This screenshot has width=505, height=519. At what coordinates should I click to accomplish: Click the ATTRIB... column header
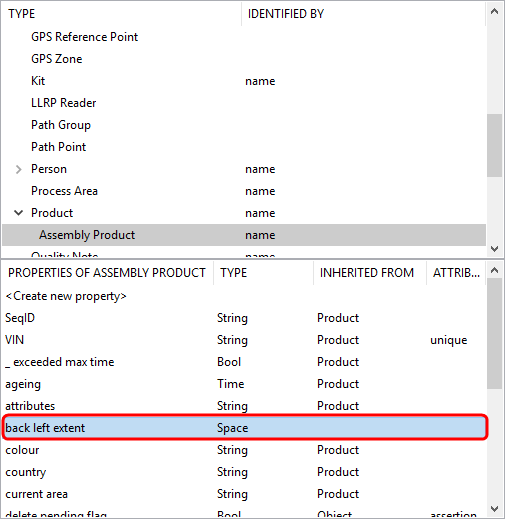(x=456, y=273)
